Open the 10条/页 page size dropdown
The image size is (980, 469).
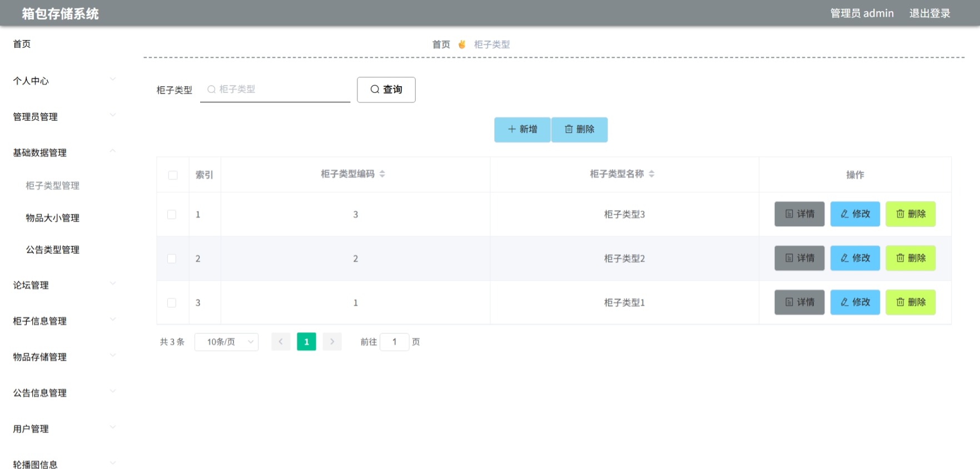(227, 342)
